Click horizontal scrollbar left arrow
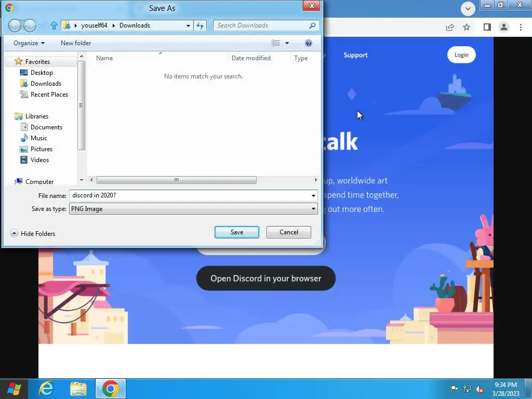 91,180
